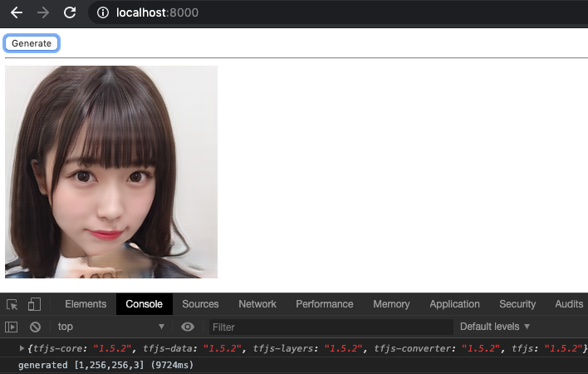Show the console sidebar panel
The height and width of the screenshot is (374, 588).
click(12, 327)
